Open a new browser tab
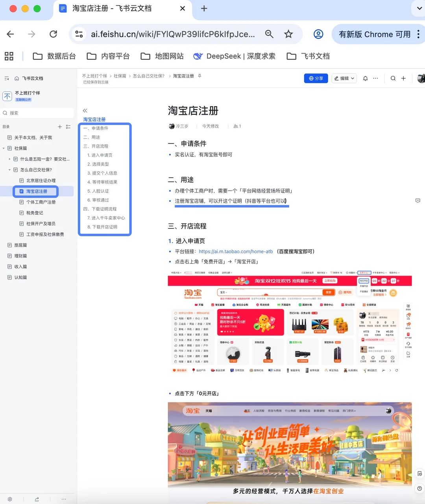The height and width of the screenshot is (504, 425). (204, 9)
